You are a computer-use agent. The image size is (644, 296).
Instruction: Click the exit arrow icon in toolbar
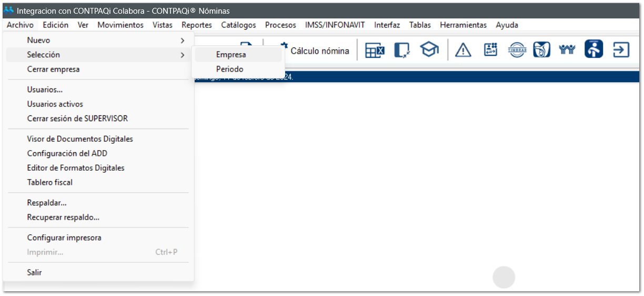pyautogui.click(x=621, y=50)
